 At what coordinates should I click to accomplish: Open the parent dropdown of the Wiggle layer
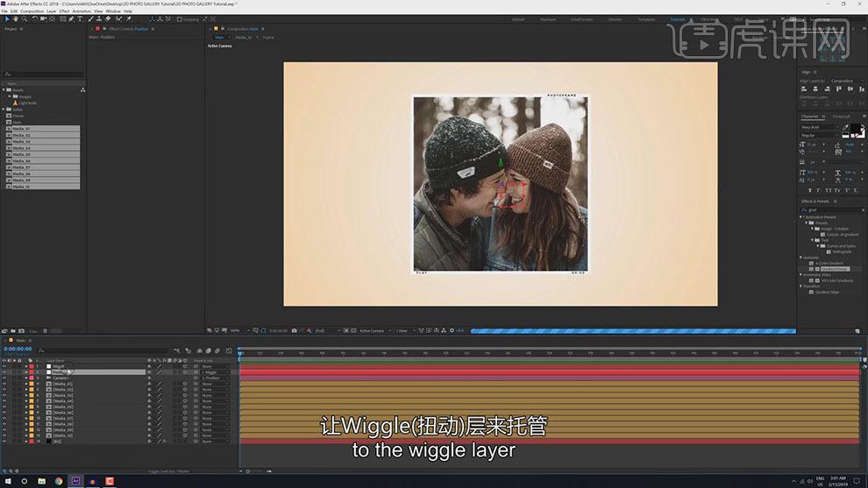click(x=216, y=366)
